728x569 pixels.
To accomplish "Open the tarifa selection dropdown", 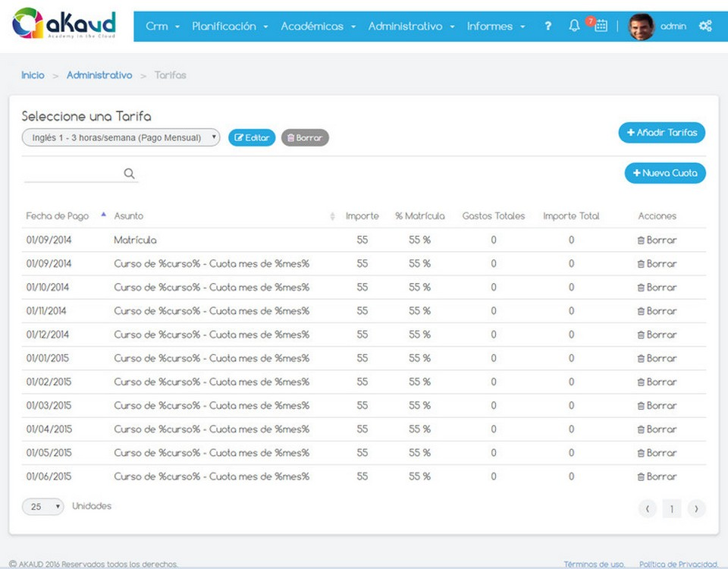I will (x=121, y=138).
